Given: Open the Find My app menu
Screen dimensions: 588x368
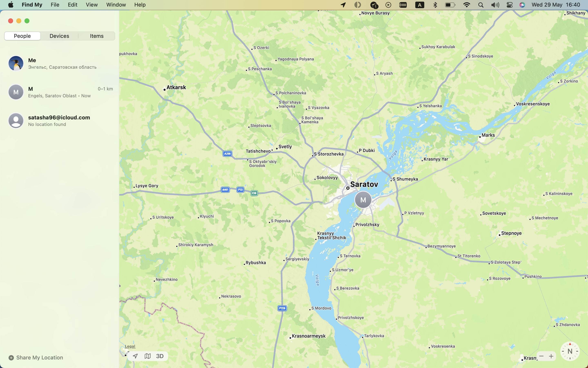Looking at the screenshot, I should (x=32, y=5).
